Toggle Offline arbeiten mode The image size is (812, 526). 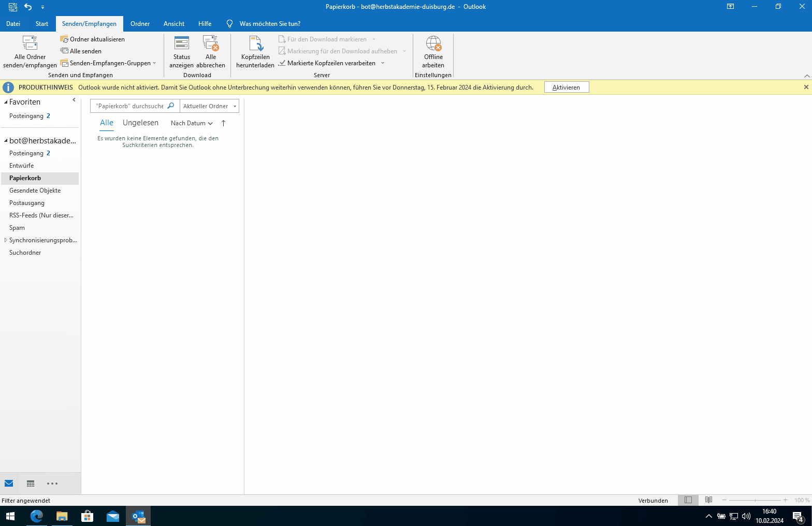point(433,52)
